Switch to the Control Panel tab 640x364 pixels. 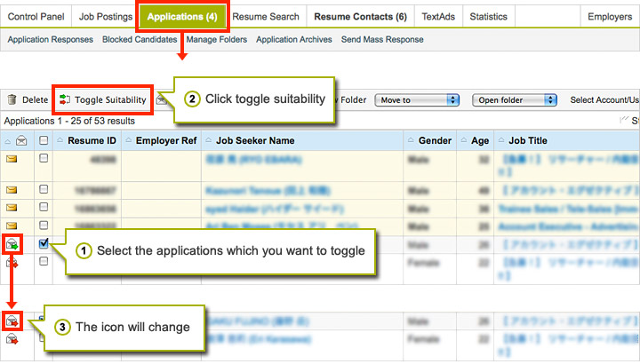coord(36,17)
